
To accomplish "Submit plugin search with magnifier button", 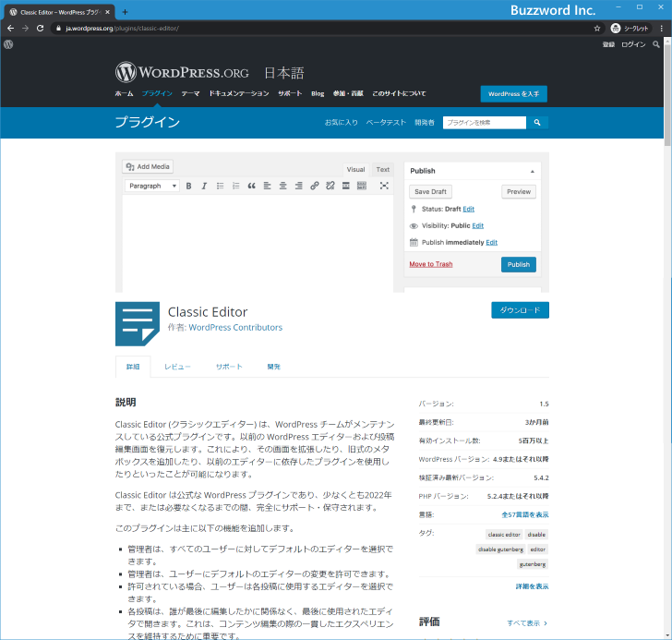I will (537, 123).
